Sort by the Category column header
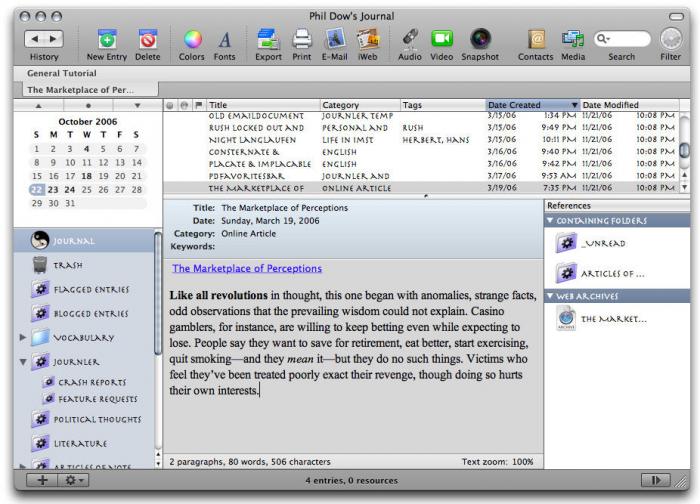Viewport: 700px width, 504px height. point(360,105)
